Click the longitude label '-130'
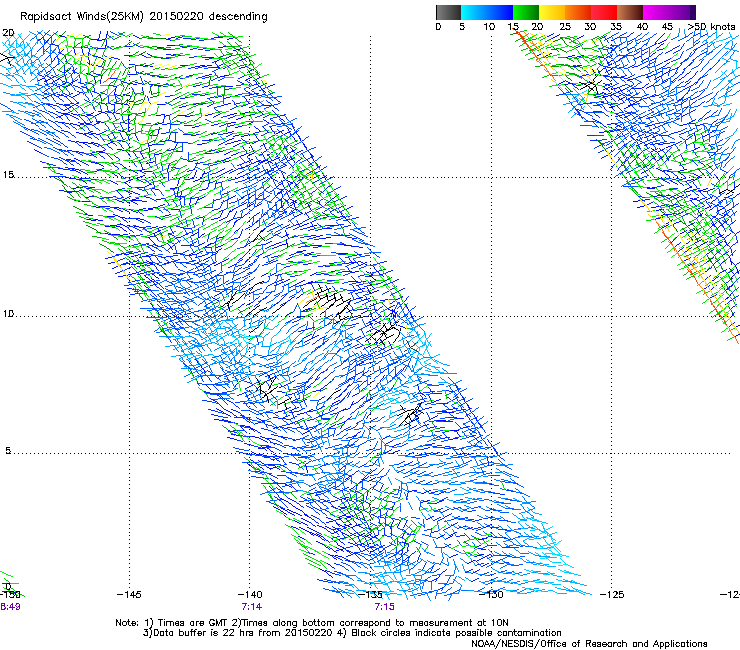The image size is (740, 650). [x=491, y=594]
